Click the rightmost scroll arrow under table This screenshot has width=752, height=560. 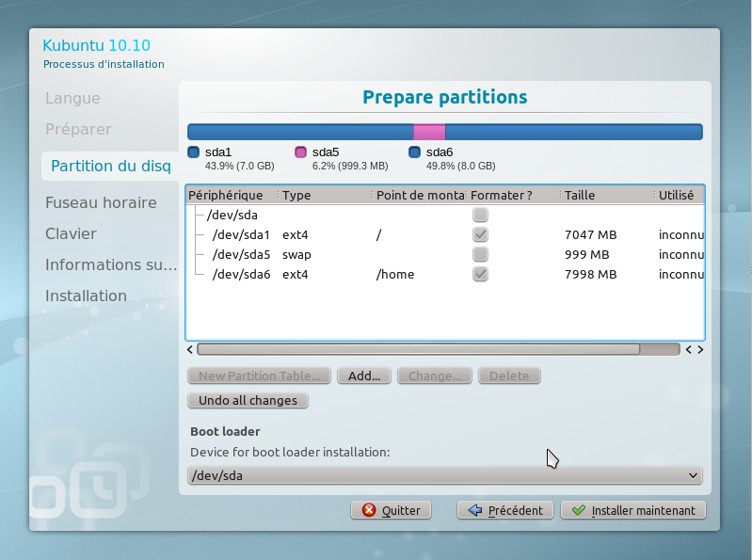700,349
